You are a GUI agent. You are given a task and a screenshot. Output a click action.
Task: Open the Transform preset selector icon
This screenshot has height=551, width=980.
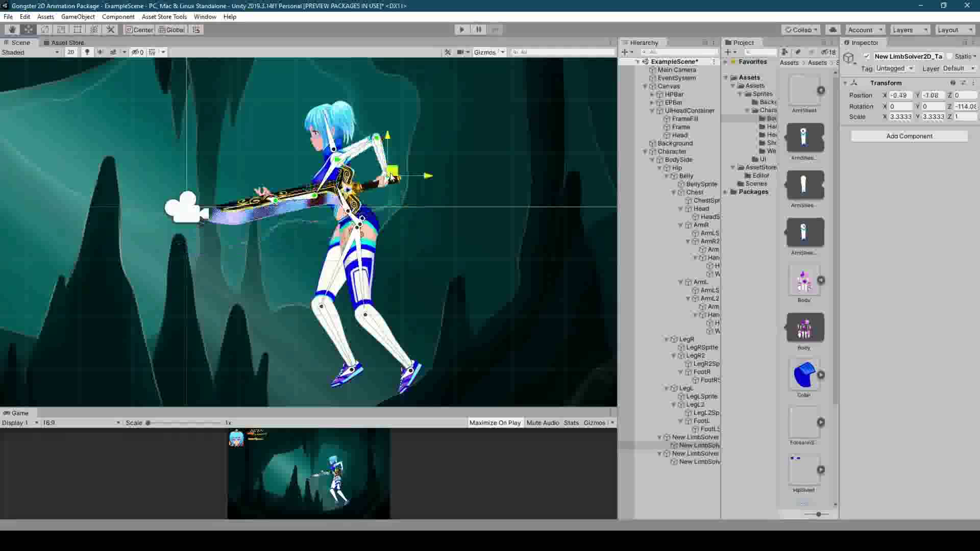coord(963,83)
